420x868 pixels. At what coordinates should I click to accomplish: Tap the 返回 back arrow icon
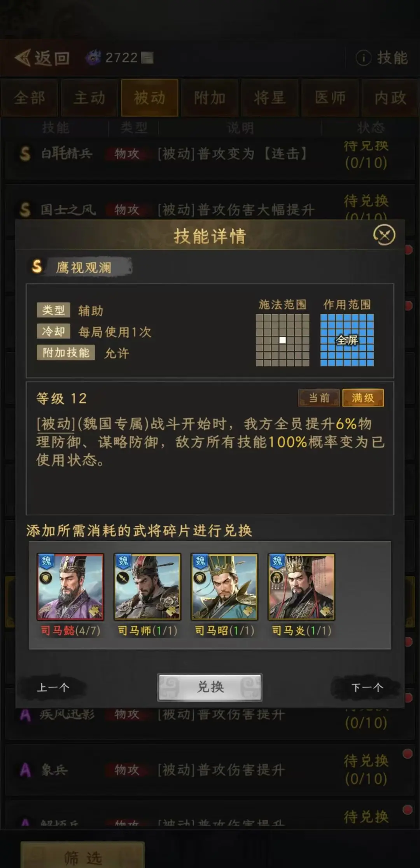coord(23,58)
